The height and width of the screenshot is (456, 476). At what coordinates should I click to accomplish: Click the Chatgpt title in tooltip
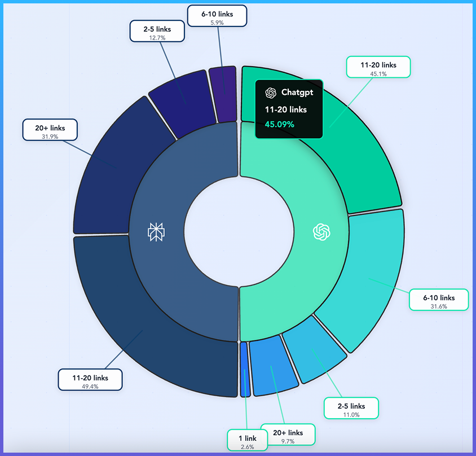point(297,93)
